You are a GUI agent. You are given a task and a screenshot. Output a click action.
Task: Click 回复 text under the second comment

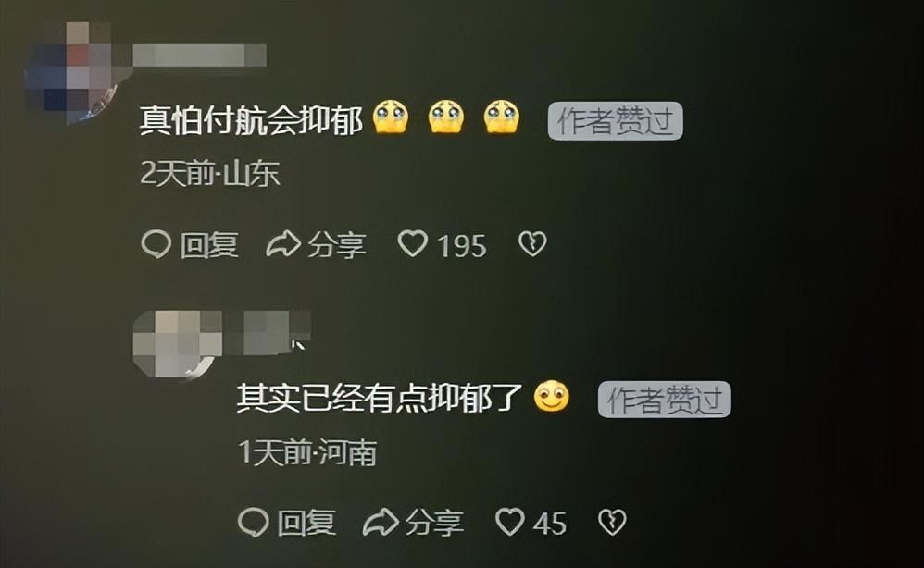pyautogui.click(x=306, y=523)
